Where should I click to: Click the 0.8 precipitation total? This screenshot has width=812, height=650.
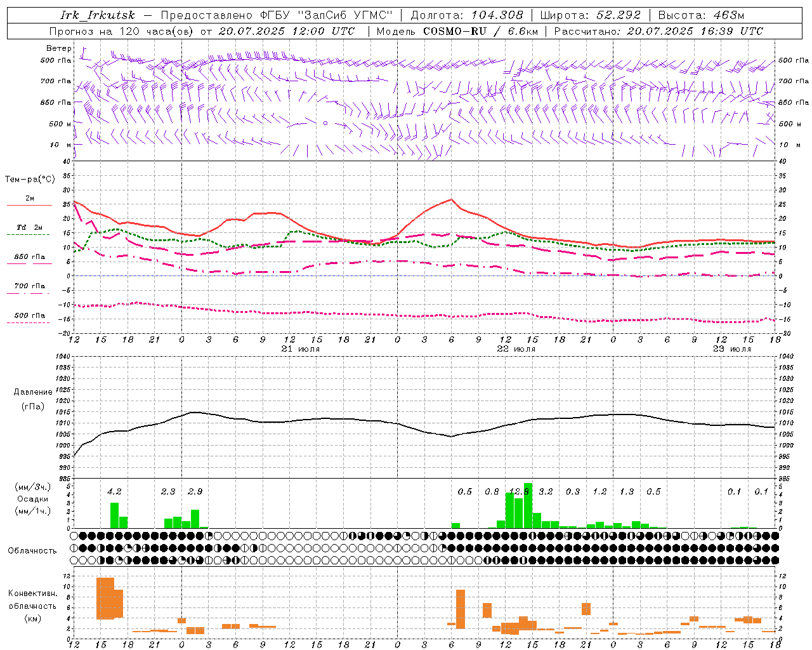(492, 491)
